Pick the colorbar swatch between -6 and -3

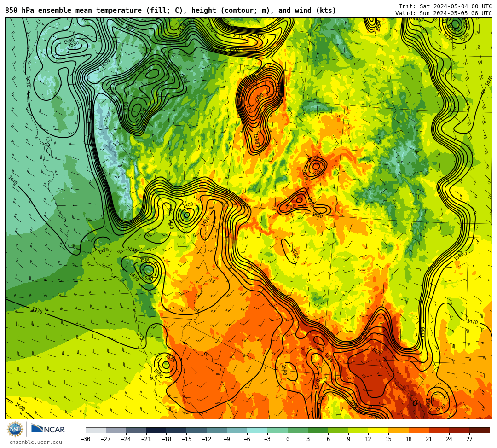pyautogui.click(x=257, y=430)
